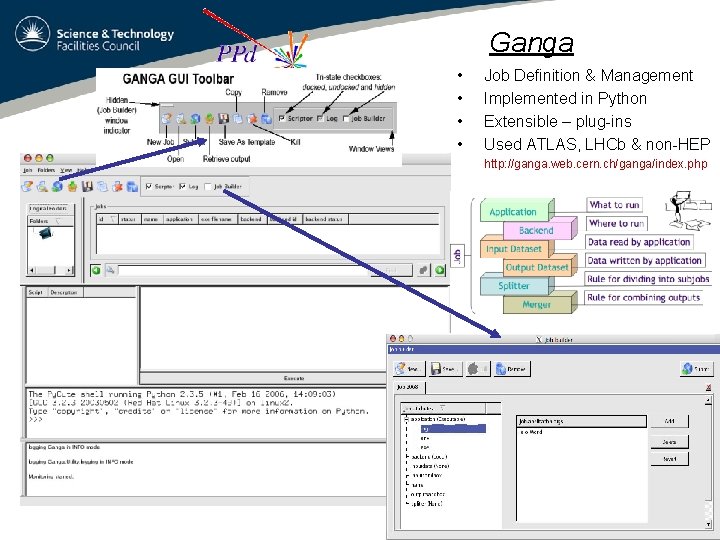Toggle Log checkbox in GANGA GUI Toolbar diagram
The height and width of the screenshot is (540, 720).
[x=320, y=118]
